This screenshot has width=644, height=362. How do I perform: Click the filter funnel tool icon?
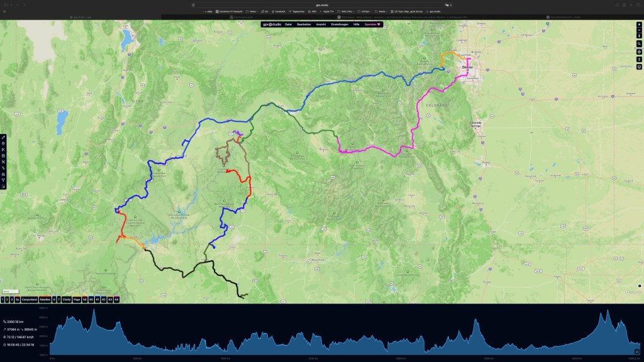click(3, 180)
